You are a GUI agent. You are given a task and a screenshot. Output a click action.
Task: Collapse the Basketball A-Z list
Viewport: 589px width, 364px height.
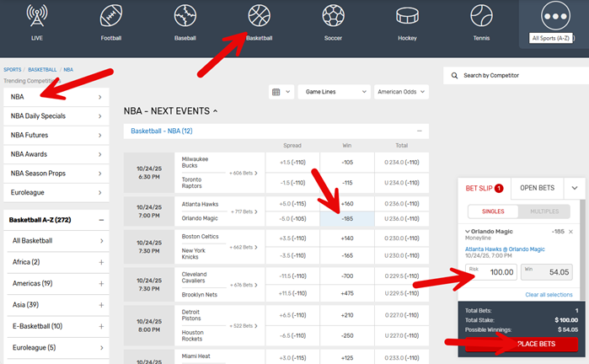tap(101, 219)
